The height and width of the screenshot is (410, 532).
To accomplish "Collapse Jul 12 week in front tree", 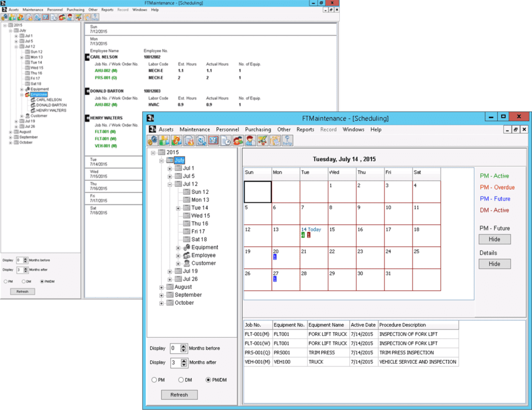I will tap(170, 184).
